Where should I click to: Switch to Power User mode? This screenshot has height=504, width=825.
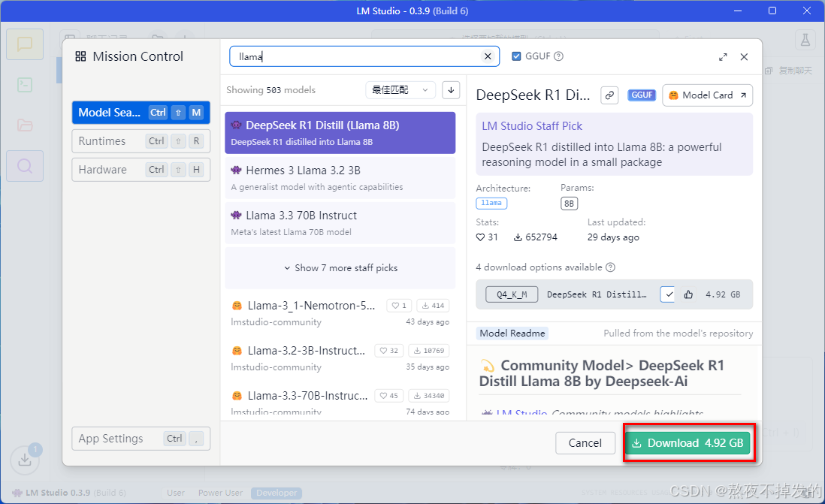(x=220, y=493)
